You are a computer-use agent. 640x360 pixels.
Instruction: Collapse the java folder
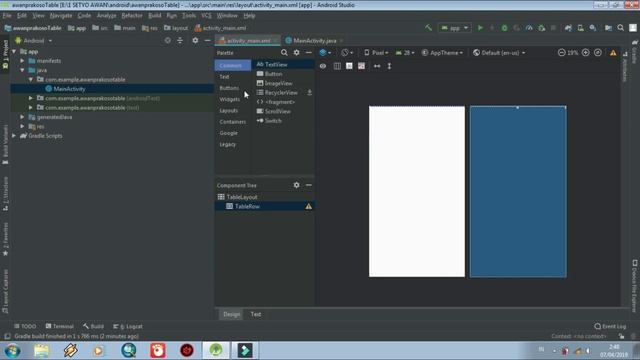22,70
